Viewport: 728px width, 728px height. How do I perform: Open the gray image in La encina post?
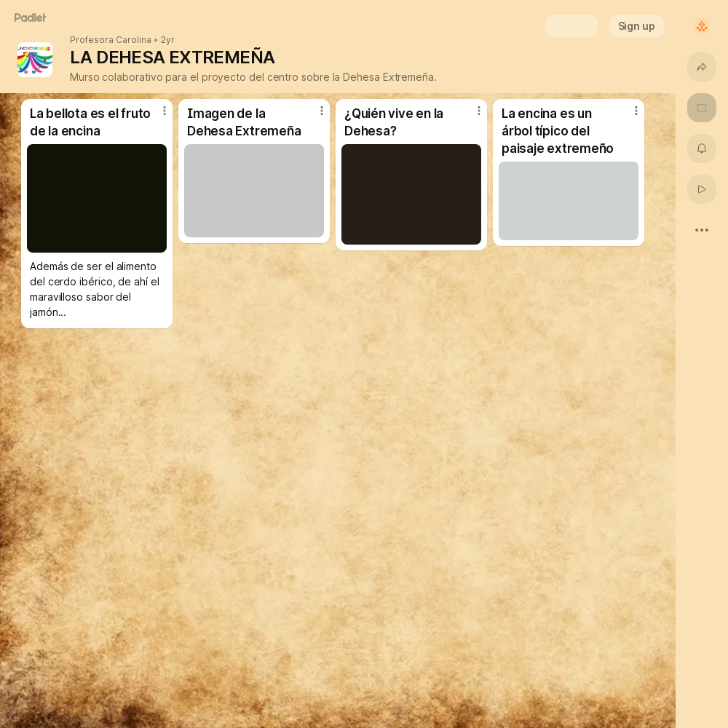coord(569,201)
